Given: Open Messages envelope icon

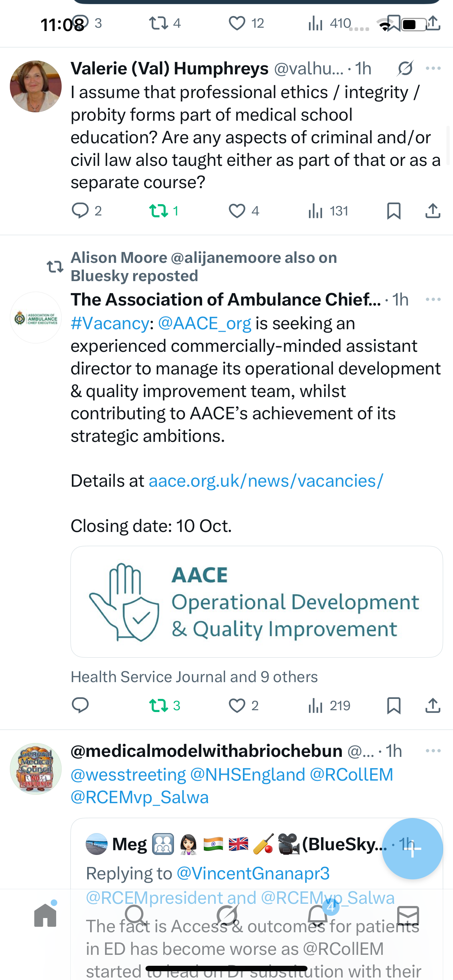Looking at the screenshot, I should 408,916.
